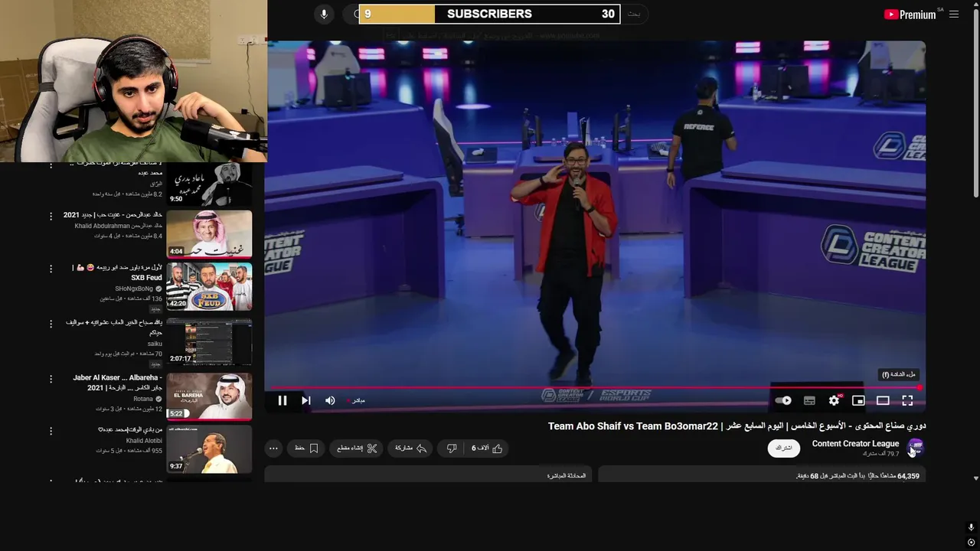
Task: Save video to playlist
Action: pyautogui.click(x=306, y=448)
